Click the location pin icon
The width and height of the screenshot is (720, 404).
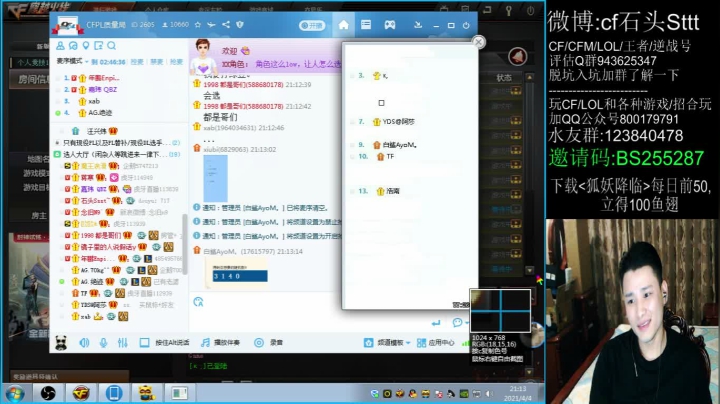[x=86, y=45]
